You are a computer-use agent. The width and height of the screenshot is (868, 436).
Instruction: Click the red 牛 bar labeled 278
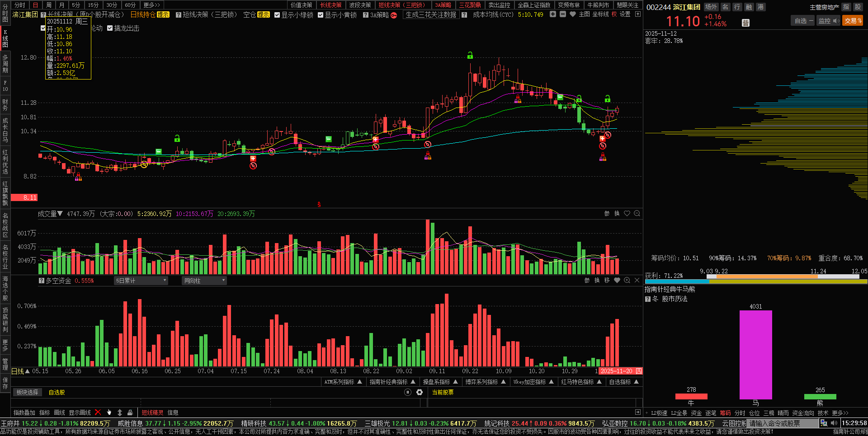pos(691,397)
